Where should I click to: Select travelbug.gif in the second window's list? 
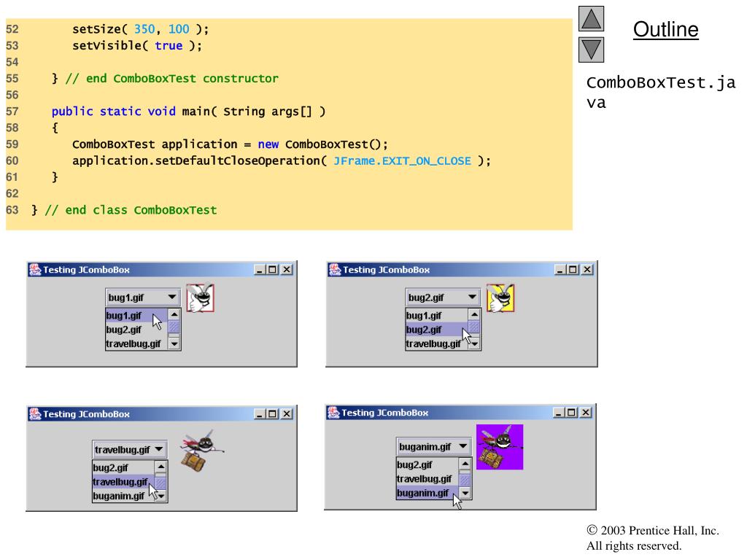[x=436, y=343]
